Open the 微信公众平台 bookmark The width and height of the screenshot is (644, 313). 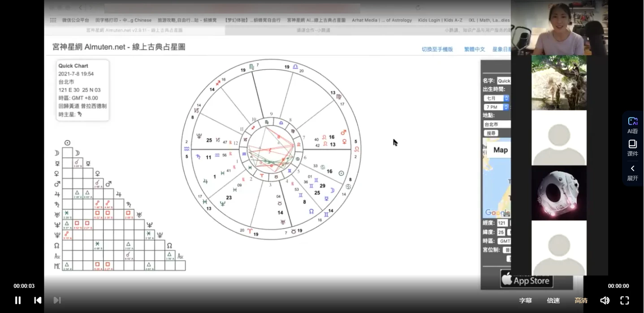pyautogui.click(x=75, y=20)
